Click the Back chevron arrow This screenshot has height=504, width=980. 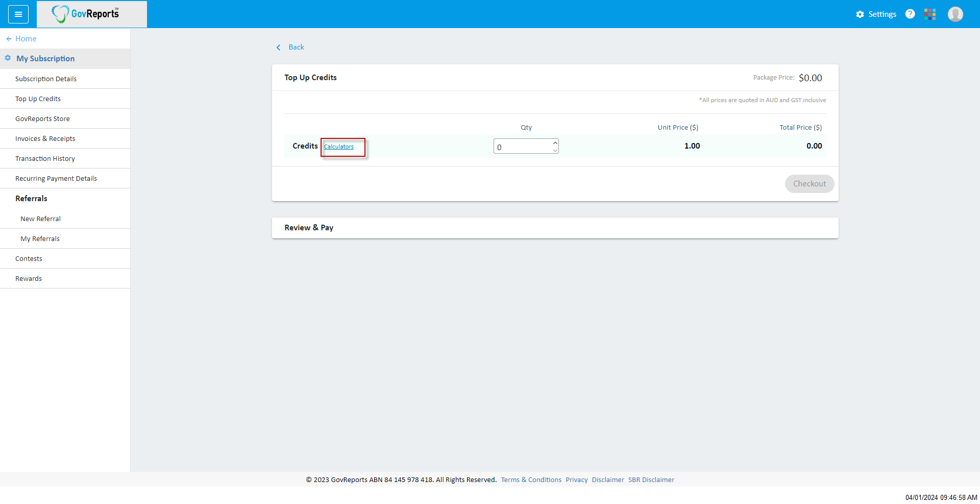click(x=279, y=47)
